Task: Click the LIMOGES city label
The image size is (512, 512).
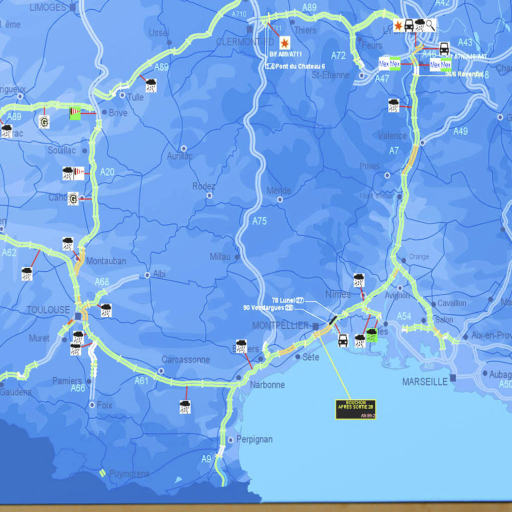Action: click(x=48, y=8)
